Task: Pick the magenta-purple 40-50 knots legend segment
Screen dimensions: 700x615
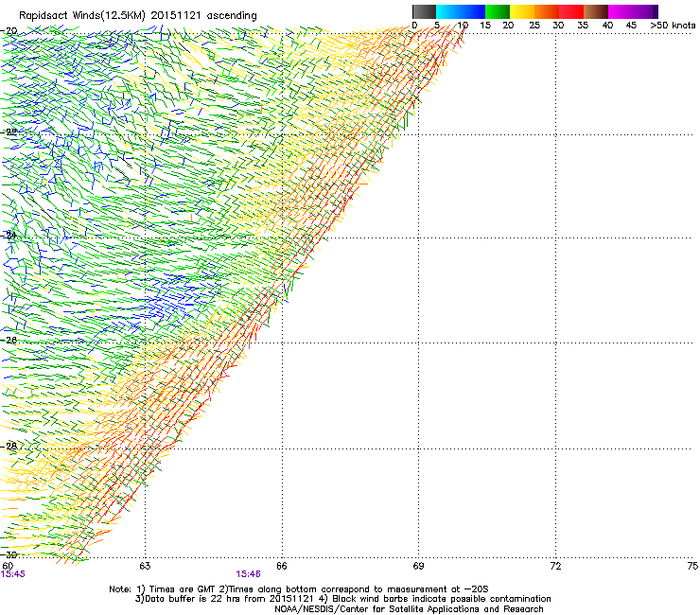Action: click(633, 11)
